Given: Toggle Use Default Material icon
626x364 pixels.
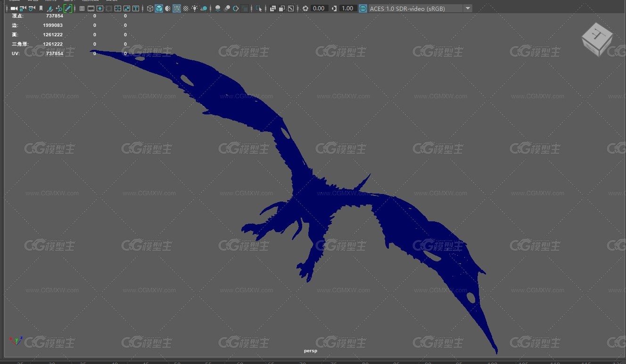Looking at the screenshot, I should point(168,8).
